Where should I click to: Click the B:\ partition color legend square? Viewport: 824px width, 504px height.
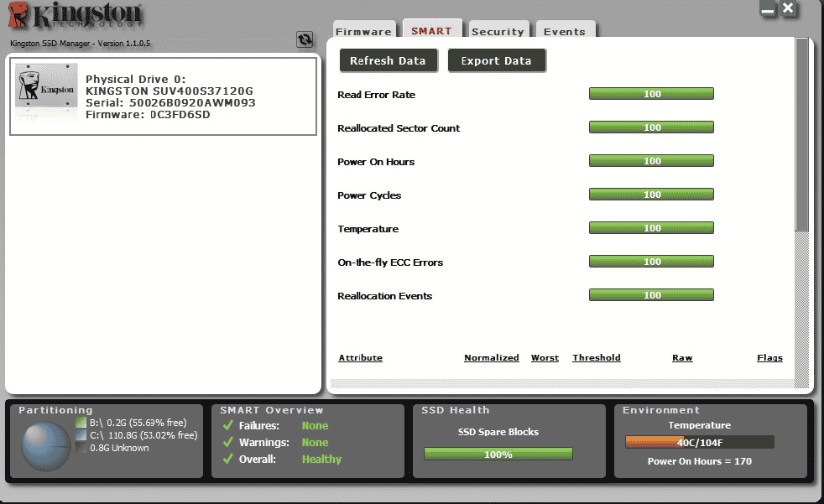(81, 423)
